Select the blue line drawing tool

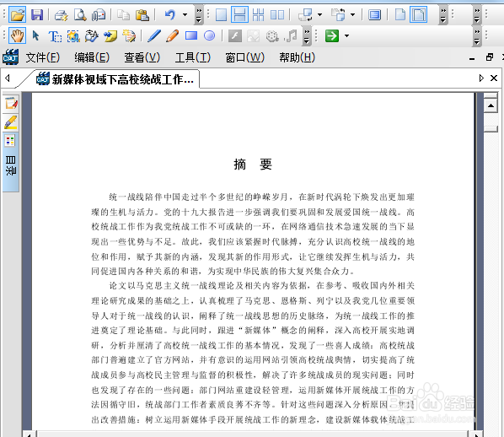[x=154, y=35]
